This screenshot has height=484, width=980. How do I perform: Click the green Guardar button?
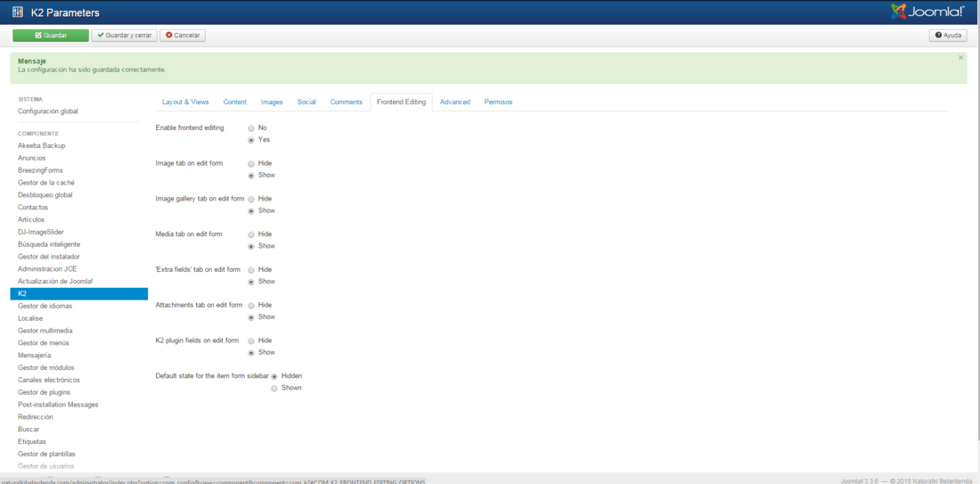point(51,36)
